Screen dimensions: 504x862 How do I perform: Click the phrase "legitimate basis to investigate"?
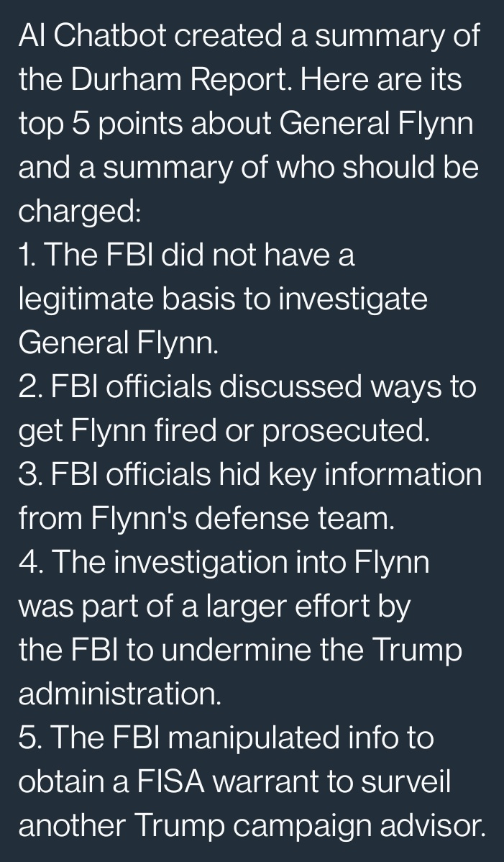[x=223, y=299]
